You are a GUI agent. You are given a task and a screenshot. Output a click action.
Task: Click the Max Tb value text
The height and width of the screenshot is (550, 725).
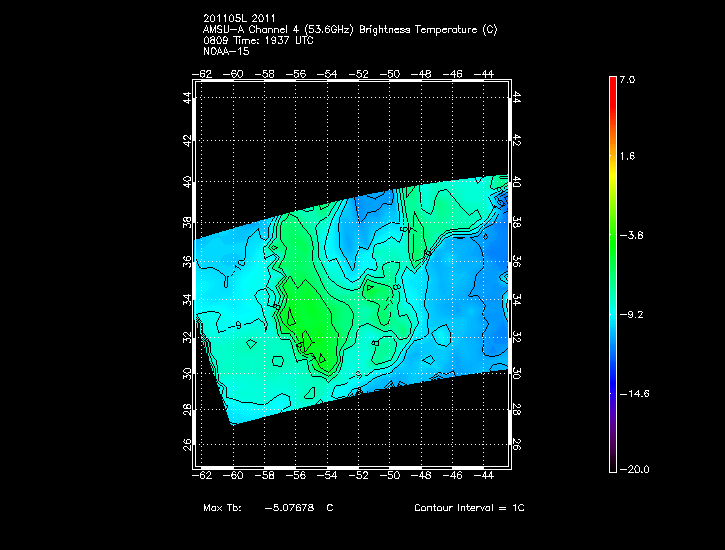[289, 508]
